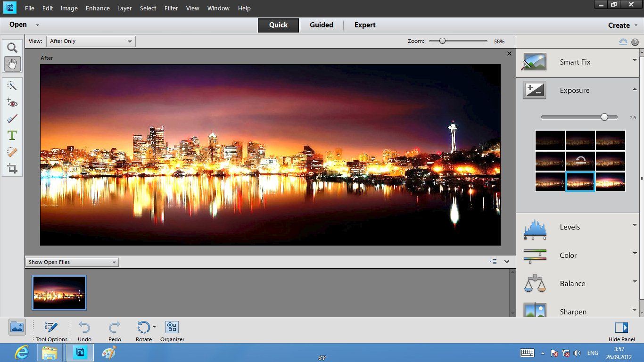Activate the Crop tool

pyautogui.click(x=12, y=168)
